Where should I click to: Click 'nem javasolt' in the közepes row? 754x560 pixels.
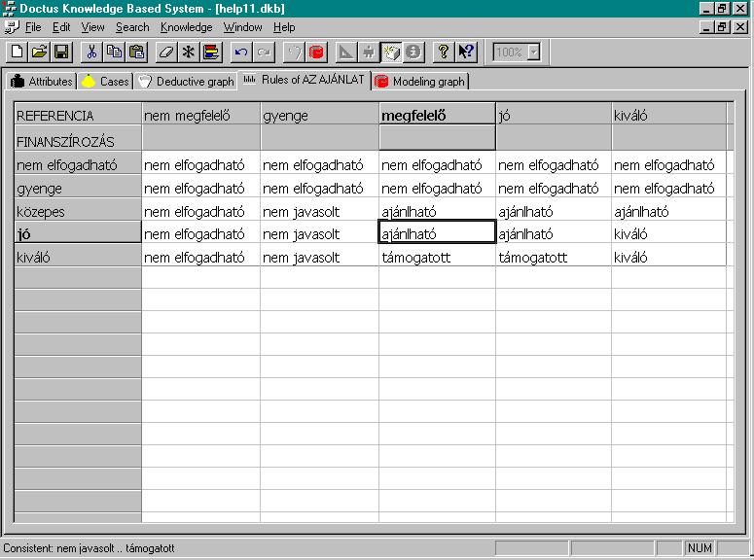[x=320, y=211]
